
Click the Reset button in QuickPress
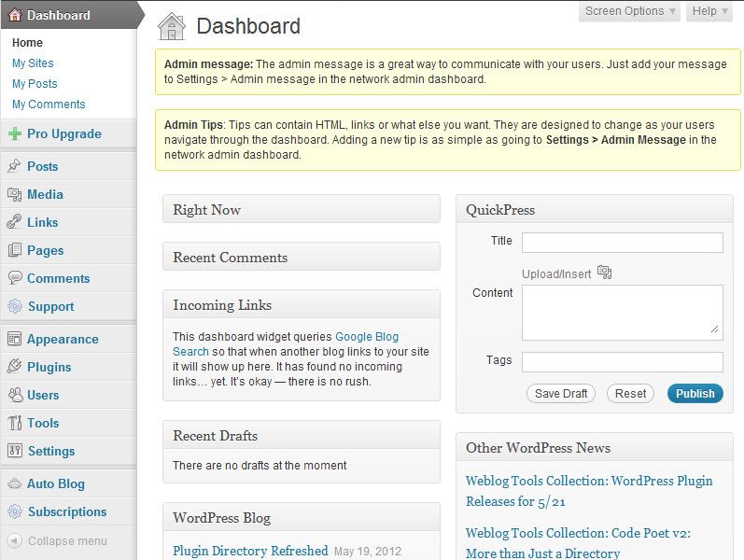pyautogui.click(x=630, y=394)
